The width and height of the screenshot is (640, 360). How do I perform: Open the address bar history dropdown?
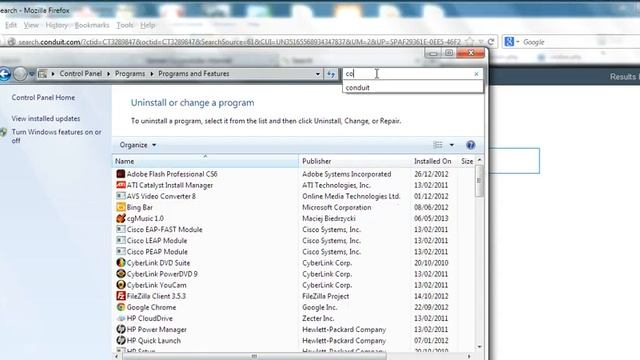318,74
